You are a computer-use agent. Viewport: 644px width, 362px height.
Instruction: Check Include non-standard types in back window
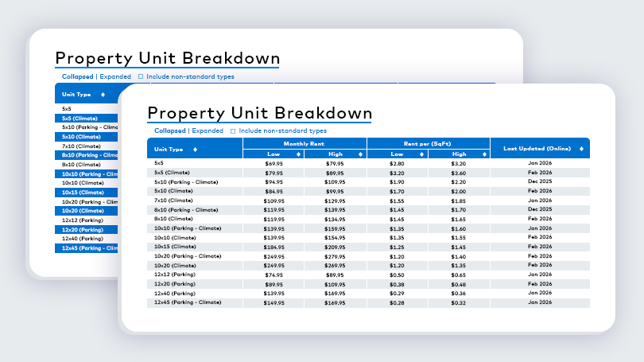141,76
